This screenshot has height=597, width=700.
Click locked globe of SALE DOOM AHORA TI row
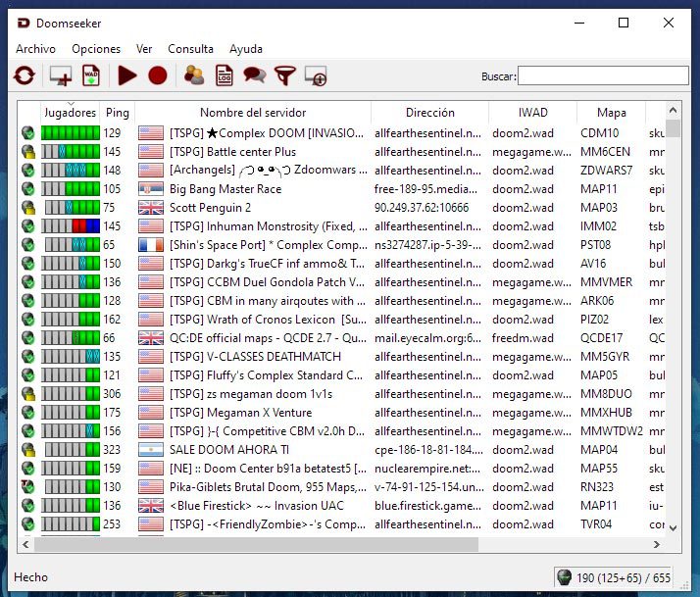tap(28, 450)
